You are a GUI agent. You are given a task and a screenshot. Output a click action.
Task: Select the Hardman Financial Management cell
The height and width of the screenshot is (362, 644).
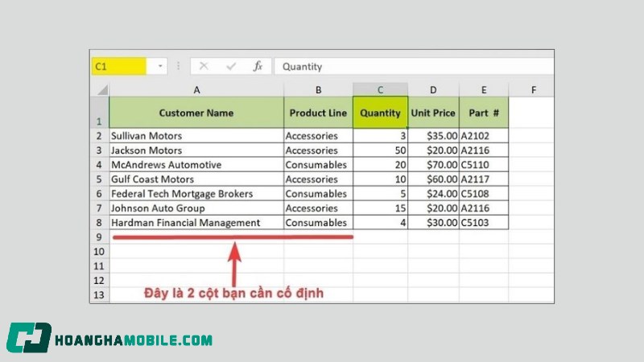tap(196, 223)
